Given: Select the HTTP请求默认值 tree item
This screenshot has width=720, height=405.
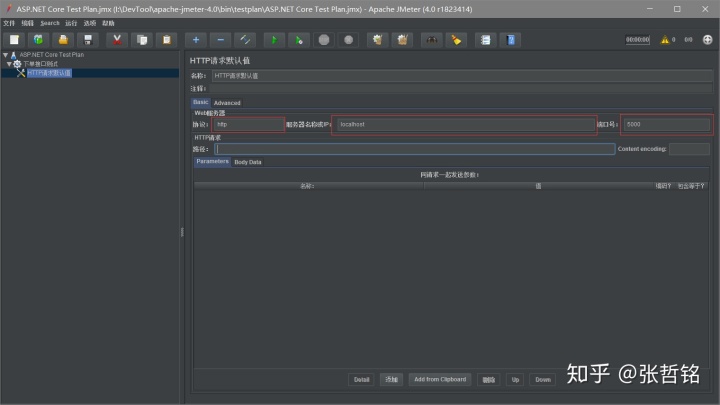Looking at the screenshot, I should click(49, 73).
